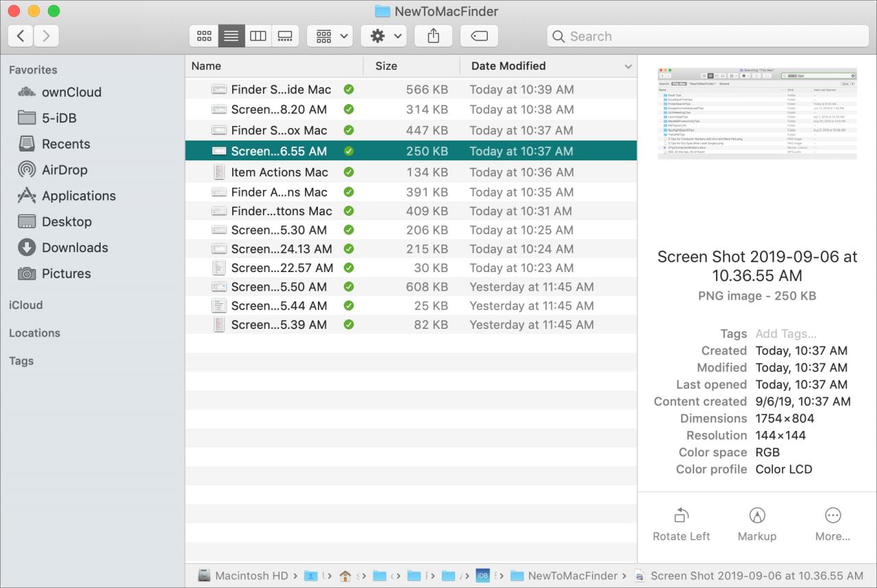Expand the Locations sidebar section

click(x=34, y=333)
